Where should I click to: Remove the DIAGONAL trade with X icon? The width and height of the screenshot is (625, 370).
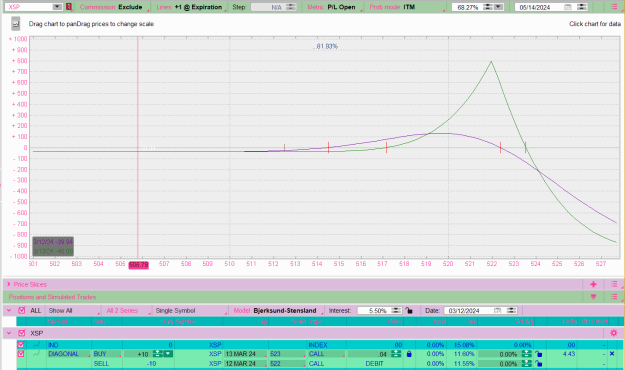(x=612, y=354)
